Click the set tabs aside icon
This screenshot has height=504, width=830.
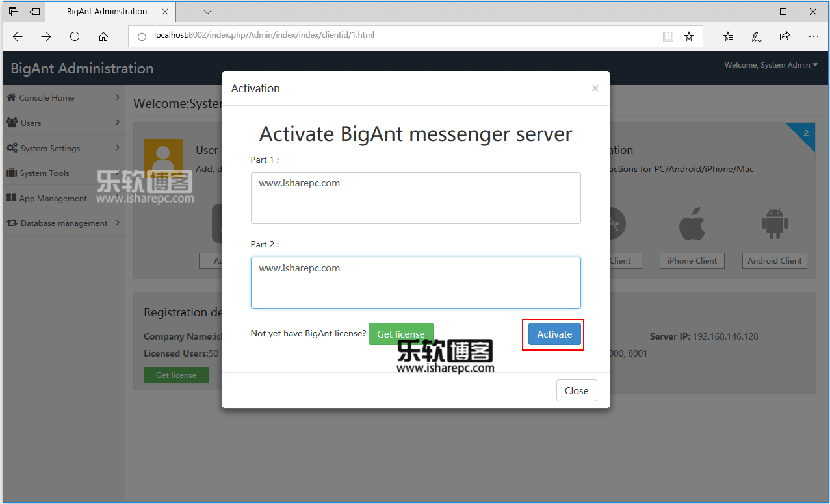34,12
